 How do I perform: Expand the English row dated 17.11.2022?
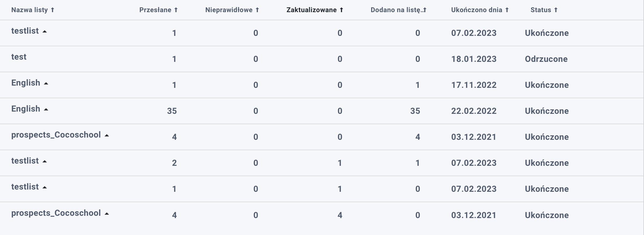coord(46,84)
